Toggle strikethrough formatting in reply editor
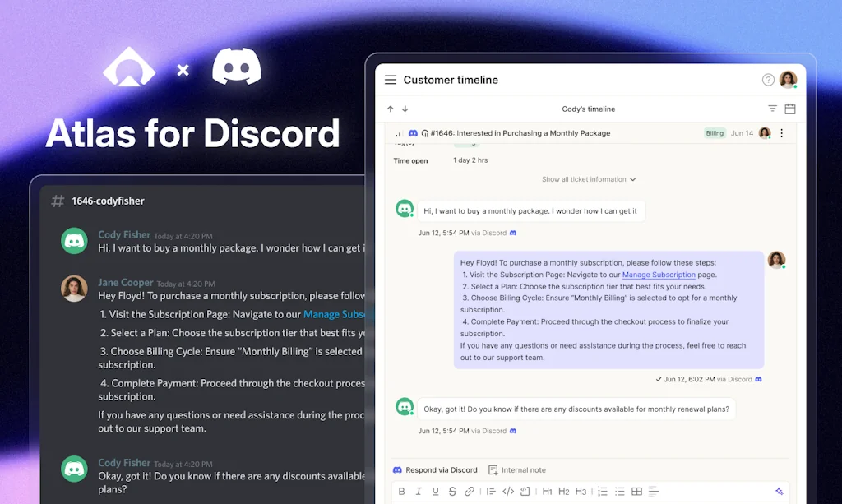The height and width of the screenshot is (504, 842). tap(452, 492)
